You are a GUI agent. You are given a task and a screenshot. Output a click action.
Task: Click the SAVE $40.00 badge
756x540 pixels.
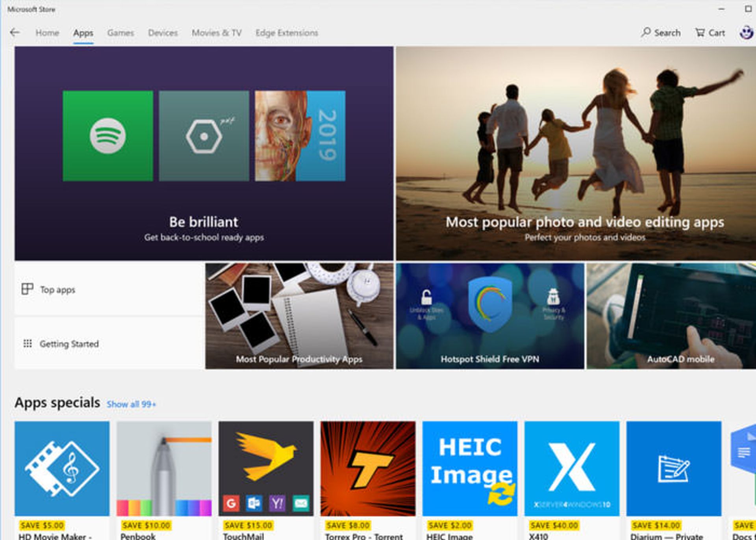click(x=554, y=525)
